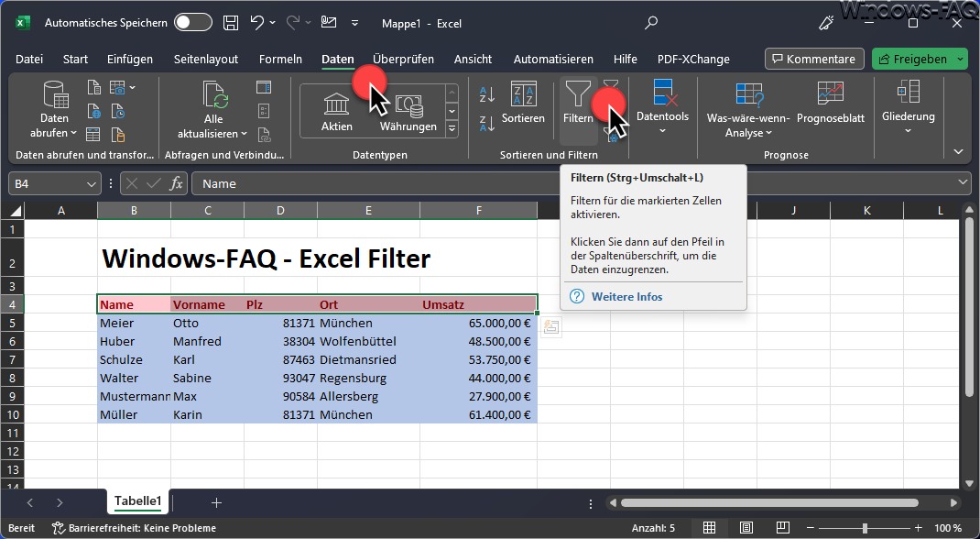Zoom out with the minus button

tap(810, 528)
